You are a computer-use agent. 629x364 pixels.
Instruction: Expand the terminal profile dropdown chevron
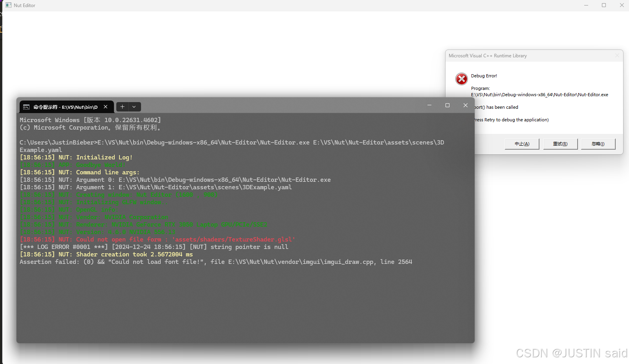tap(134, 107)
